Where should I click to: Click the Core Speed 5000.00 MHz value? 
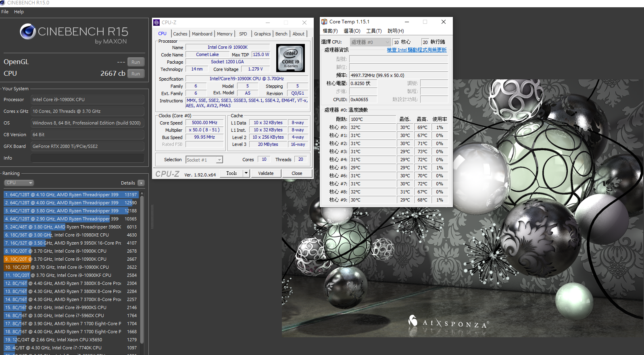point(205,122)
